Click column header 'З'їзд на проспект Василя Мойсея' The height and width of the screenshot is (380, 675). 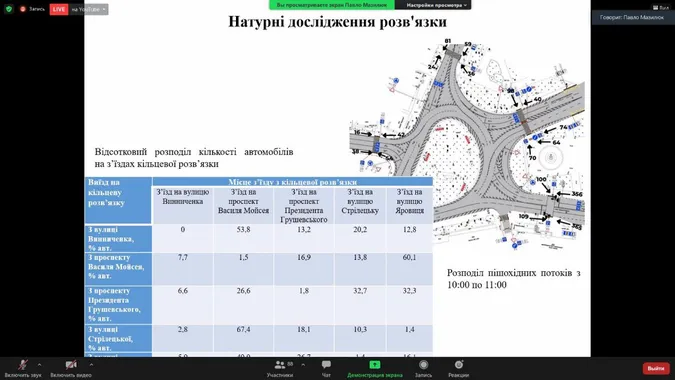click(x=243, y=205)
